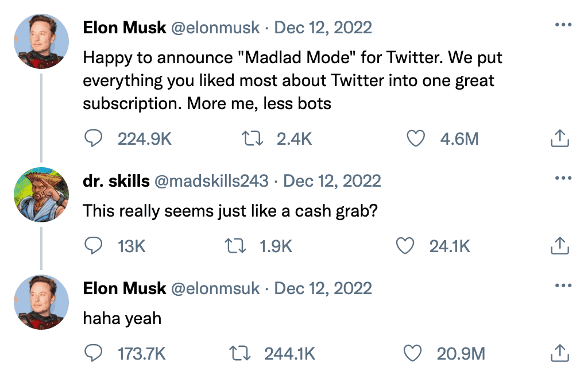Share the cash grab tweet
The height and width of the screenshot is (378, 588).
pos(560,246)
